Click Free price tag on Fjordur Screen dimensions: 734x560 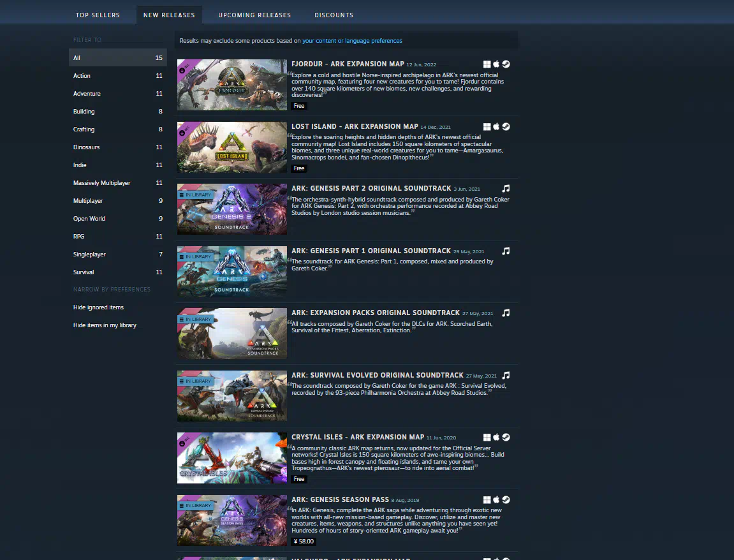point(299,106)
